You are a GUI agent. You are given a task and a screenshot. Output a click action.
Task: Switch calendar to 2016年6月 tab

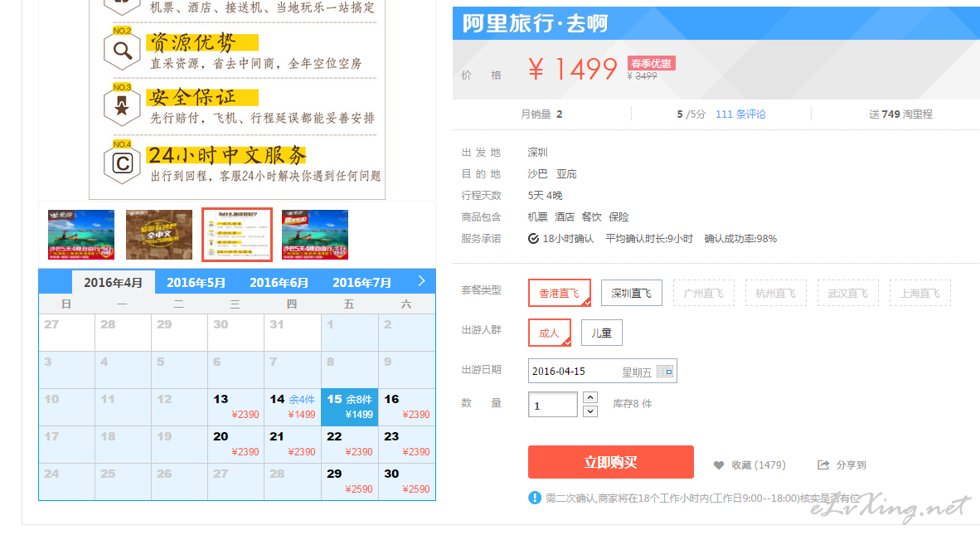[279, 283]
